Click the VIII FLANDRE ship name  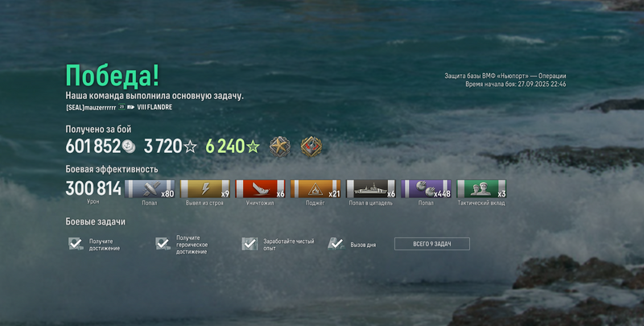pos(155,107)
